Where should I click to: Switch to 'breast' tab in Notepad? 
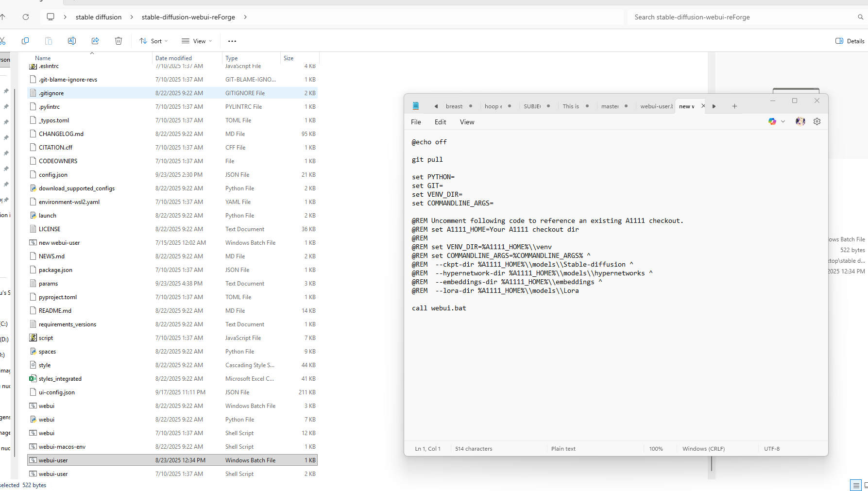pos(454,106)
